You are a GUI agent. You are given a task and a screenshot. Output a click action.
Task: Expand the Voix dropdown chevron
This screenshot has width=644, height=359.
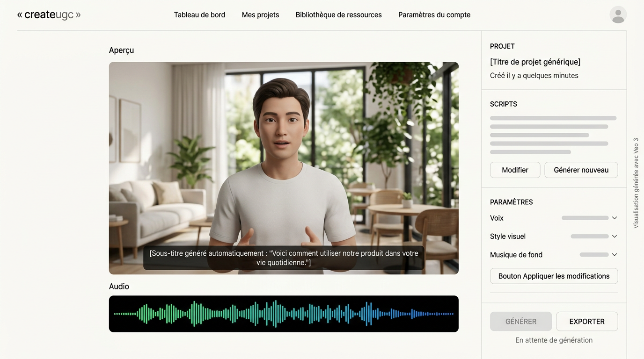(x=615, y=218)
